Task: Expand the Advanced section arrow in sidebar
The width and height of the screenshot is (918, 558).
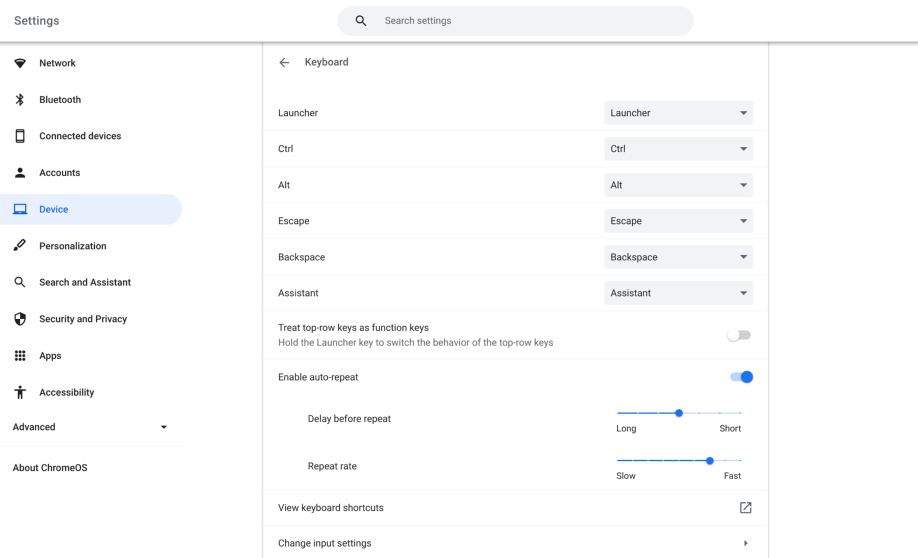Action: pos(164,427)
